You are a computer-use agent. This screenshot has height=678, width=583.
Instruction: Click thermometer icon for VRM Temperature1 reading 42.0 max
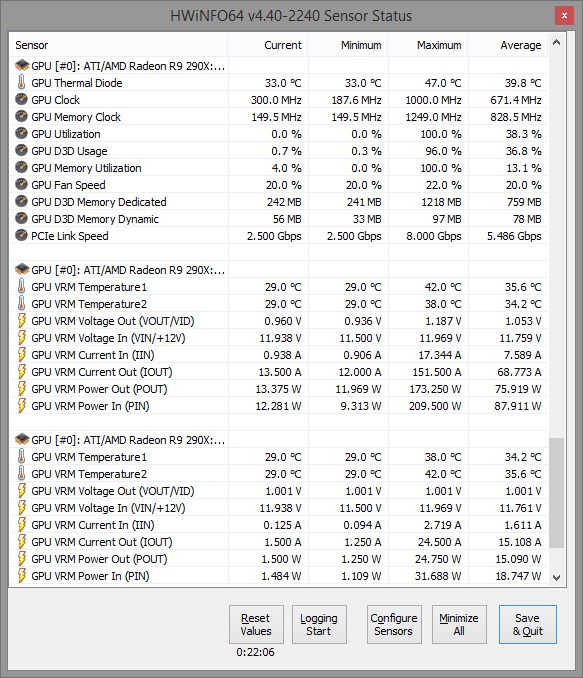[x=21, y=286]
